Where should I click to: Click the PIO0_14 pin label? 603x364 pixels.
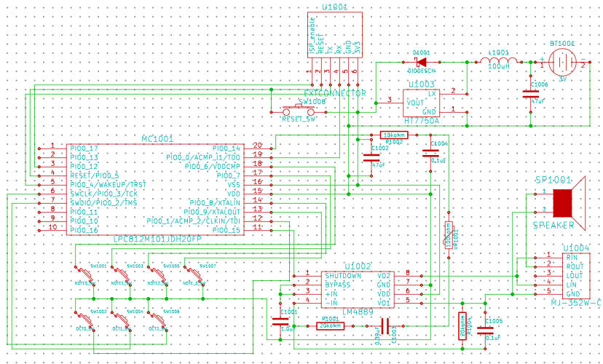[226, 148]
